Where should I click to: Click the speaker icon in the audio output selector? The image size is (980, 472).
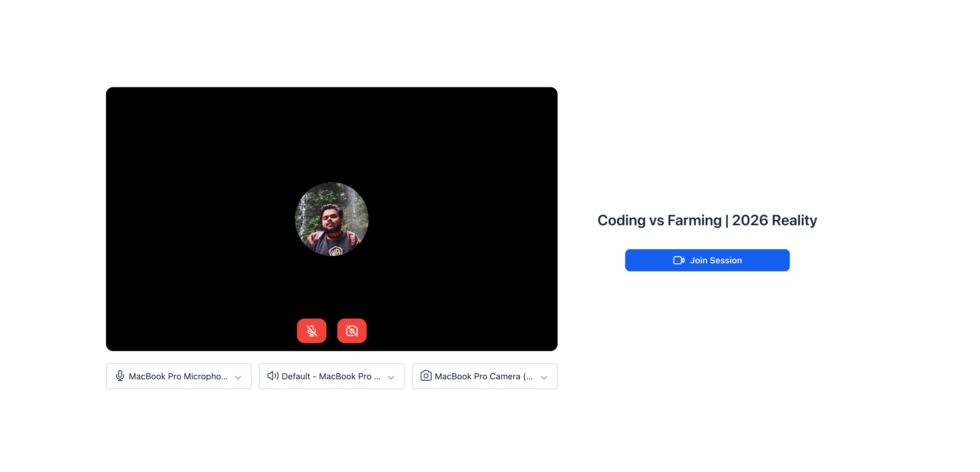tap(273, 376)
